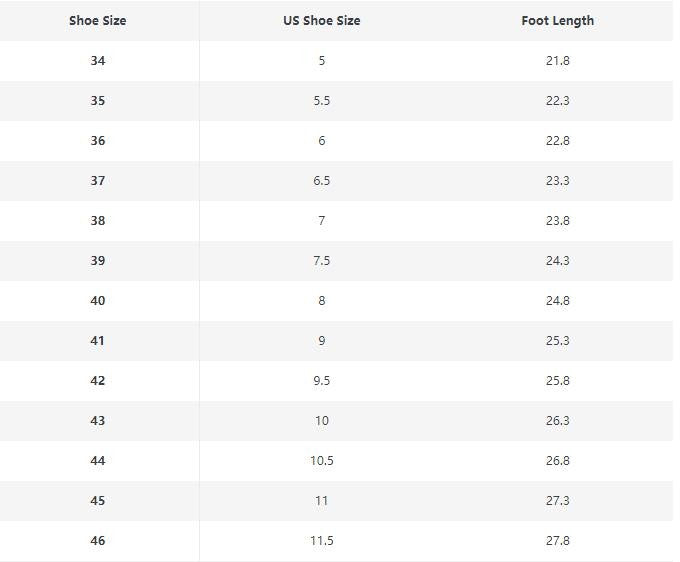Image resolution: width=680 pixels, height=562 pixels.
Task: Click US shoe size 11.5 cell
Action: [x=322, y=541]
